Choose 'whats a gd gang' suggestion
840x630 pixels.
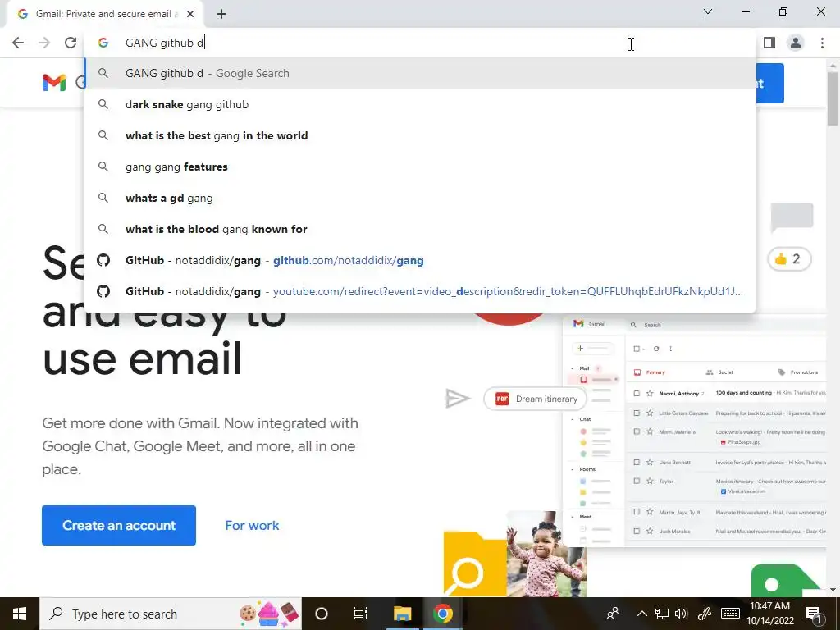[x=420, y=198]
